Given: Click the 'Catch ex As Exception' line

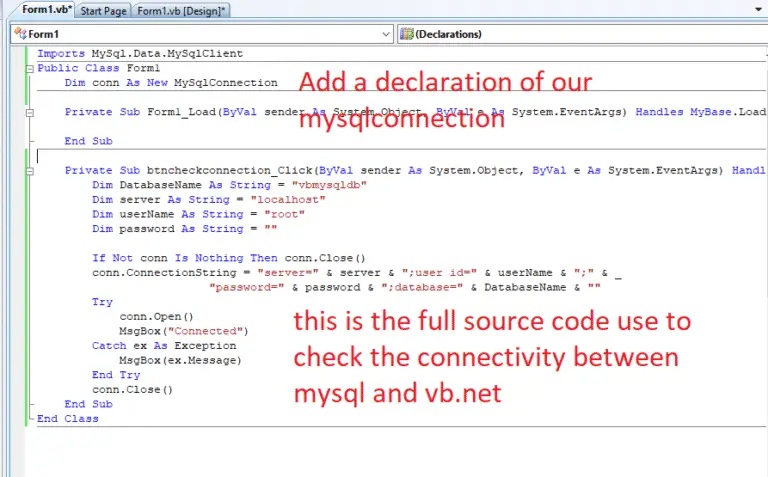Looking at the screenshot, I should [164, 345].
